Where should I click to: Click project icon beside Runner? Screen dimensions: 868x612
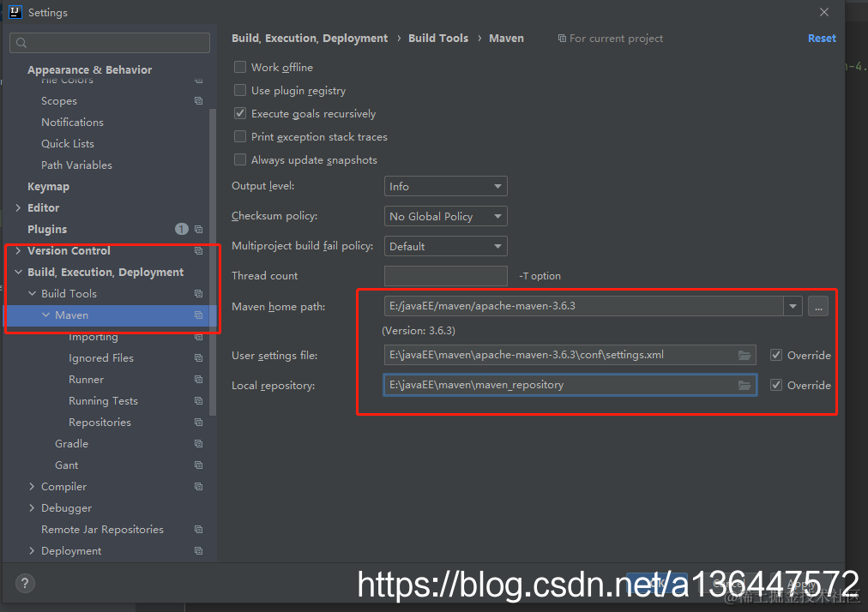coord(199,380)
